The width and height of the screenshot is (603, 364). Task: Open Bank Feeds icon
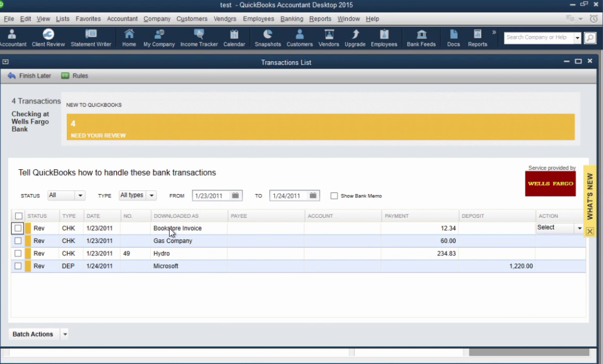click(421, 38)
